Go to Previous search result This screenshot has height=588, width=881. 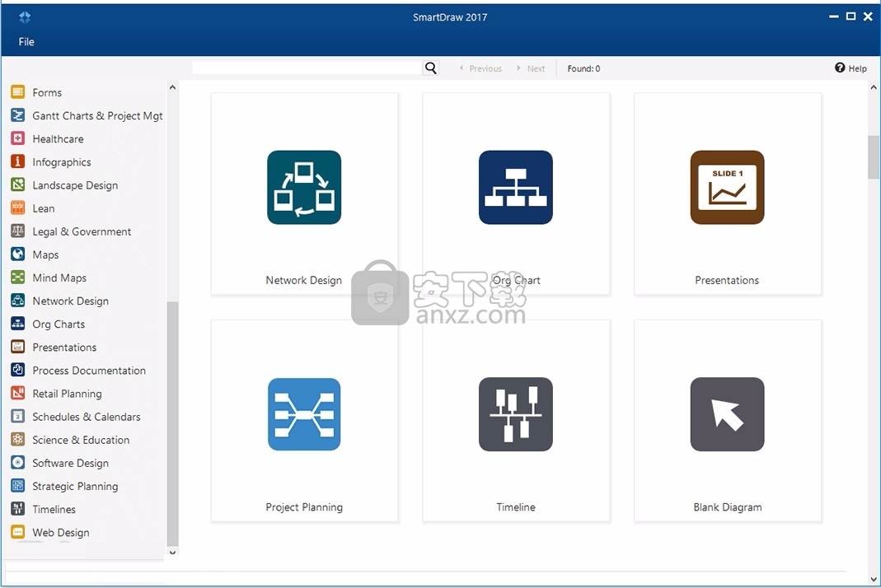pyautogui.click(x=481, y=68)
